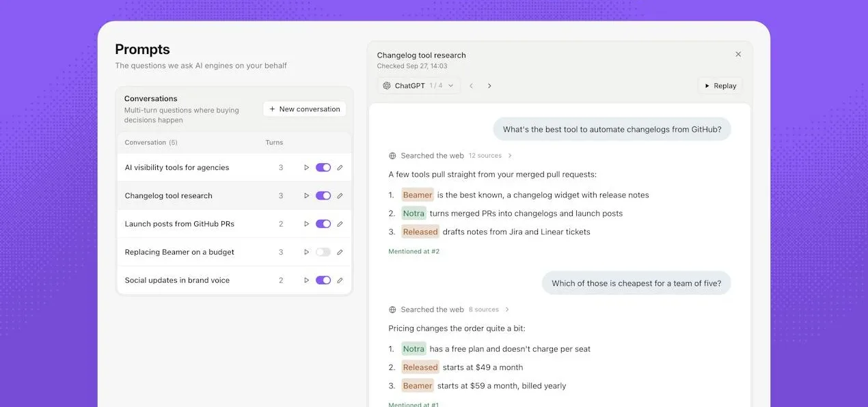Expand the 8 sources list
The image size is (868, 407).
point(507,309)
